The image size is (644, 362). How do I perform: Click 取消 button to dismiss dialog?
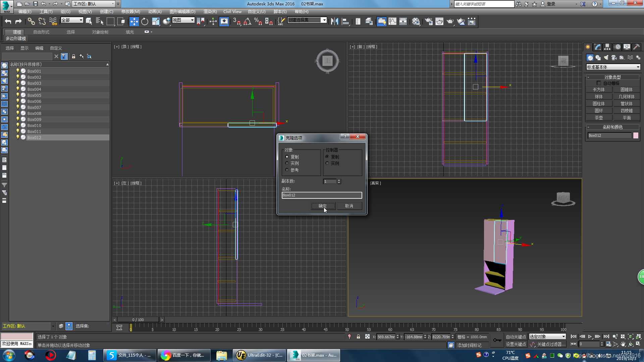pyautogui.click(x=349, y=205)
